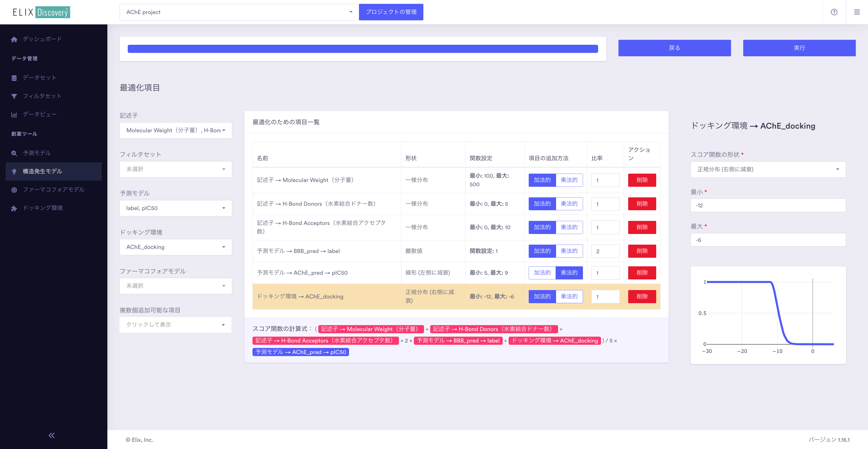Open the ドッキング環境 AChE_docking dropdown

[176, 247]
